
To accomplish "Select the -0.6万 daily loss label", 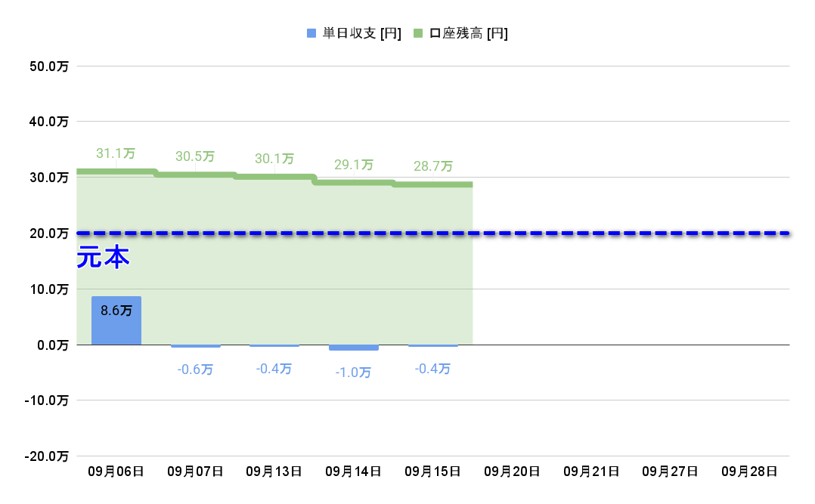I will [x=195, y=369].
